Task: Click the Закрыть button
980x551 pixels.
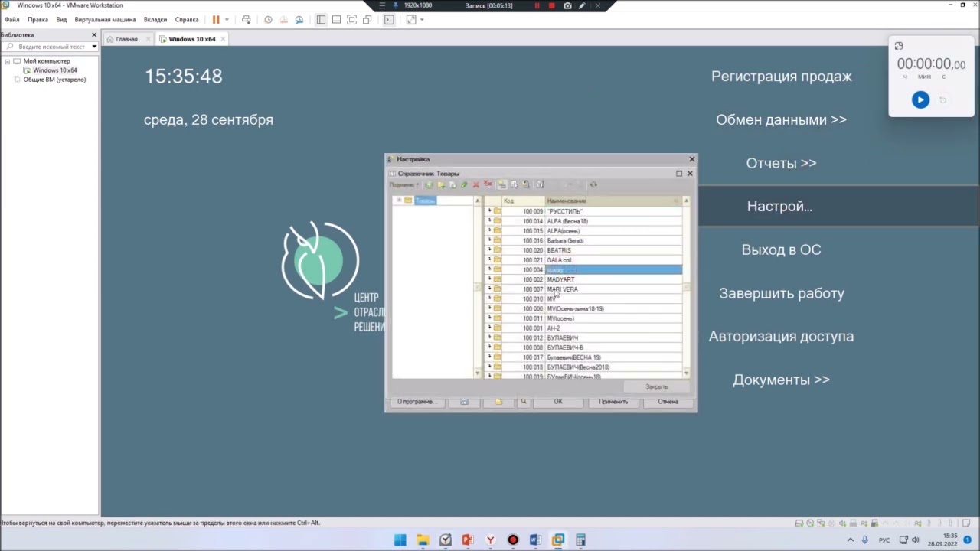Action: point(656,386)
